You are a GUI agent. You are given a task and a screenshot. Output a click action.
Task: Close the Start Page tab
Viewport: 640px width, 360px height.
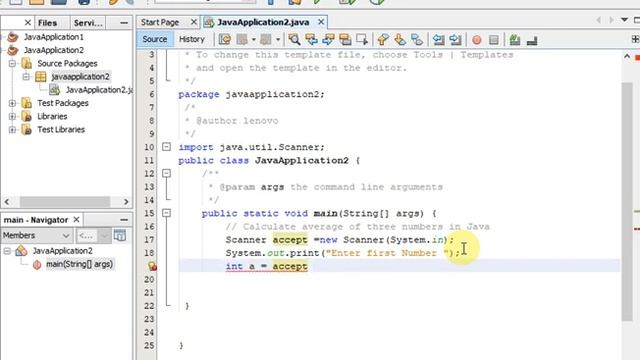click(x=194, y=22)
